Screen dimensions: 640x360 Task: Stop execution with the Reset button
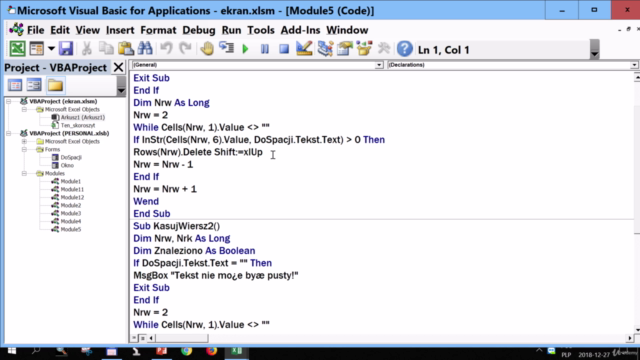click(x=284, y=49)
